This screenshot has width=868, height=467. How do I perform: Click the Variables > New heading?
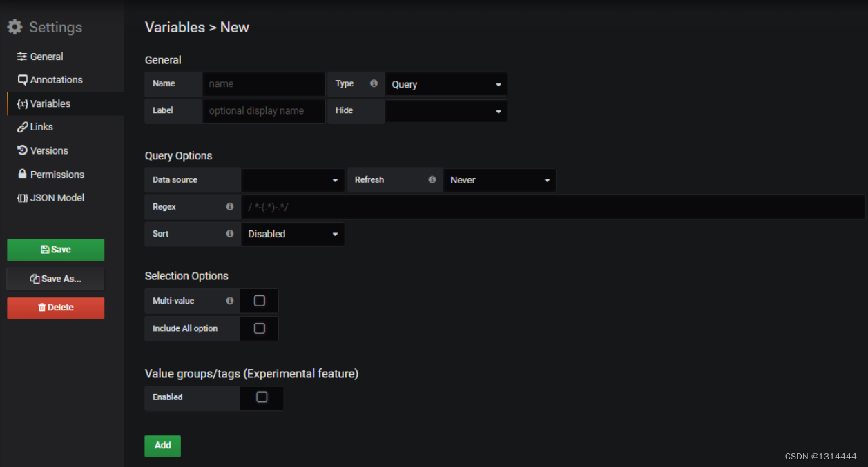tap(197, 28)
